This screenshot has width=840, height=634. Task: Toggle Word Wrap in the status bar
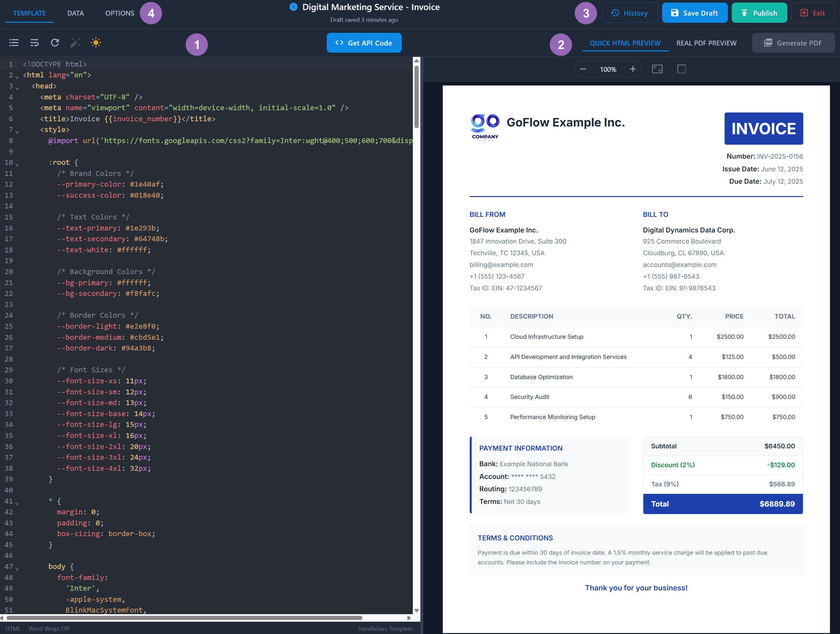(x=49, y=629)
